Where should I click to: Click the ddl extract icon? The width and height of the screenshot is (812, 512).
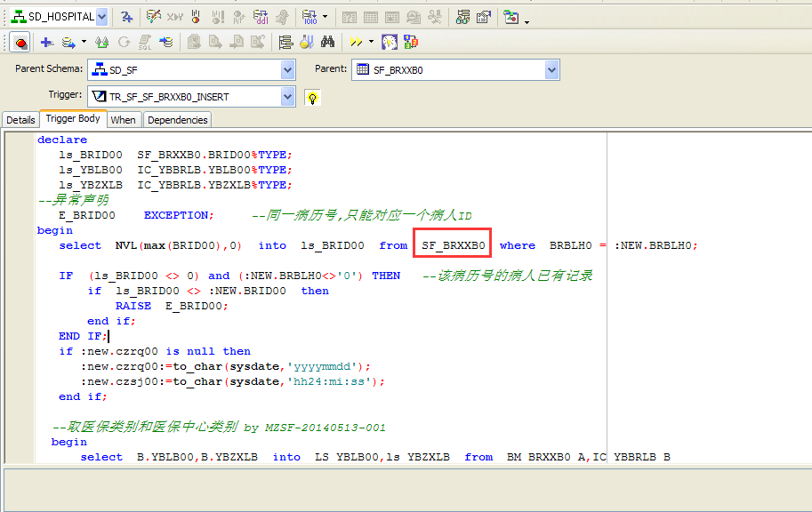pyautogui.click(x=261, y=16)
